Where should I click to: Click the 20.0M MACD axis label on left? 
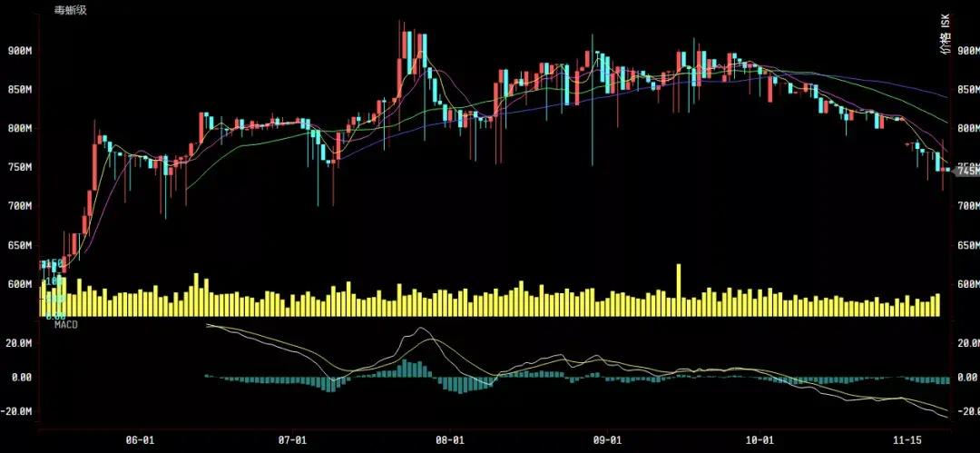point(19,343)
